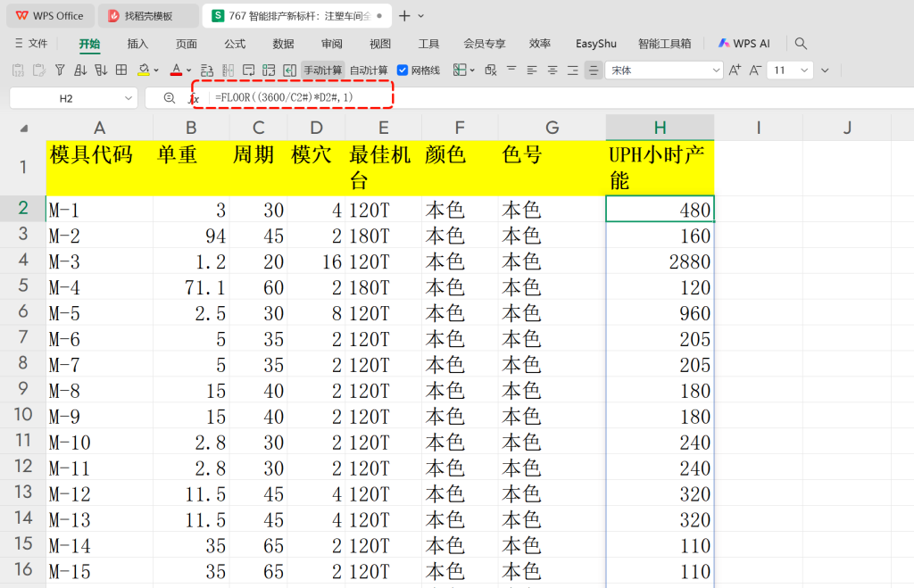Open the font size 11 dropdown
The image size is (914, 588).
804,70
